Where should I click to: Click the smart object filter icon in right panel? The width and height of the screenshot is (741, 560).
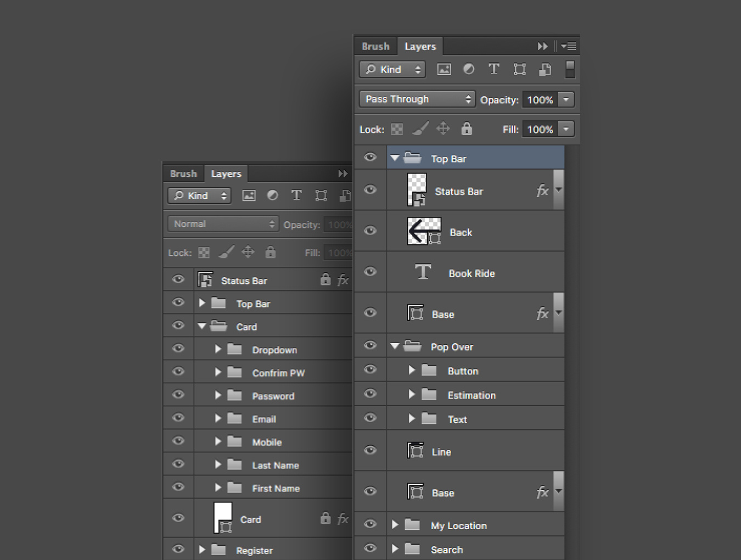[544, 69]
